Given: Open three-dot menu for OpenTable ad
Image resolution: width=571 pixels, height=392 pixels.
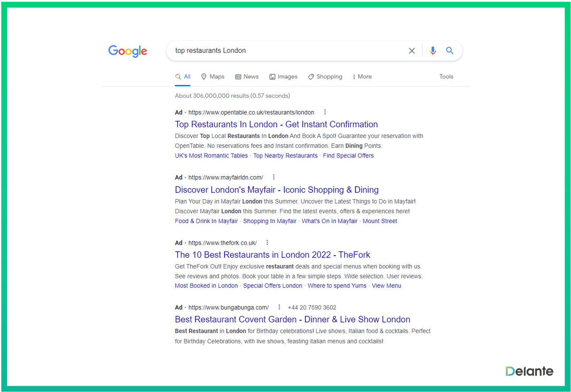Looking at the screenshot, I should (325, 112).
